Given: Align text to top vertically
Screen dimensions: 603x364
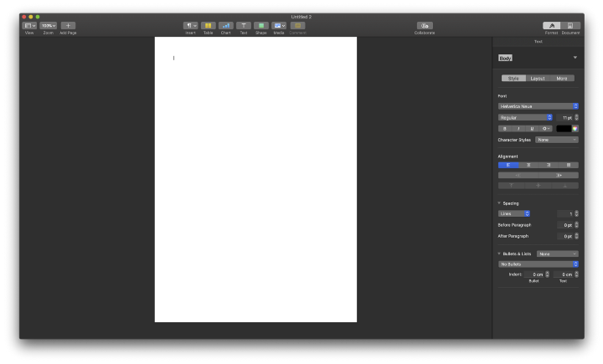Looking at the screenshot, I should pos(512,186).
